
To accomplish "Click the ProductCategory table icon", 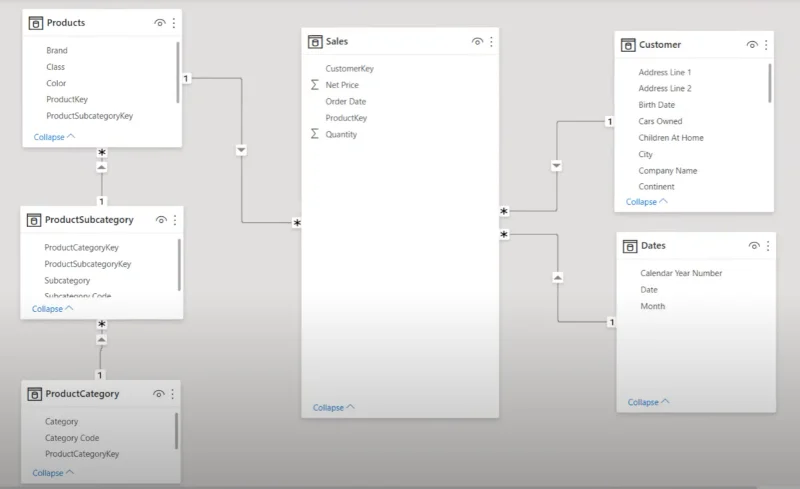I will click(34, 394).
